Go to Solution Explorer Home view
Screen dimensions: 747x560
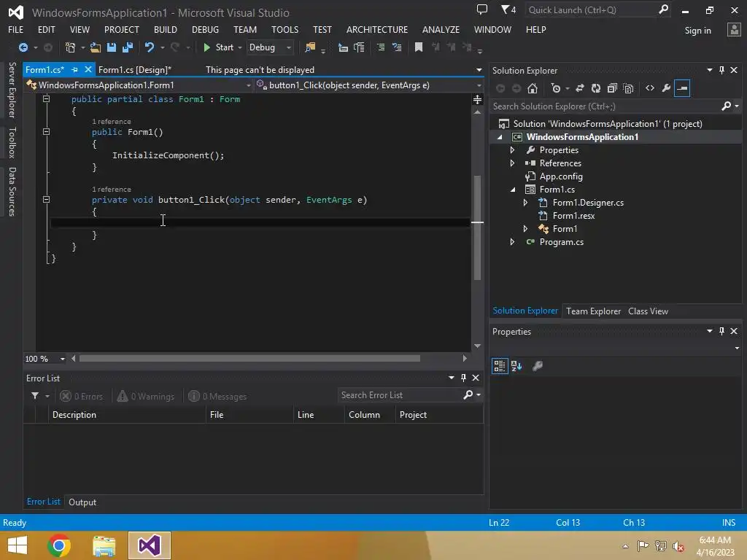[533, 88]
